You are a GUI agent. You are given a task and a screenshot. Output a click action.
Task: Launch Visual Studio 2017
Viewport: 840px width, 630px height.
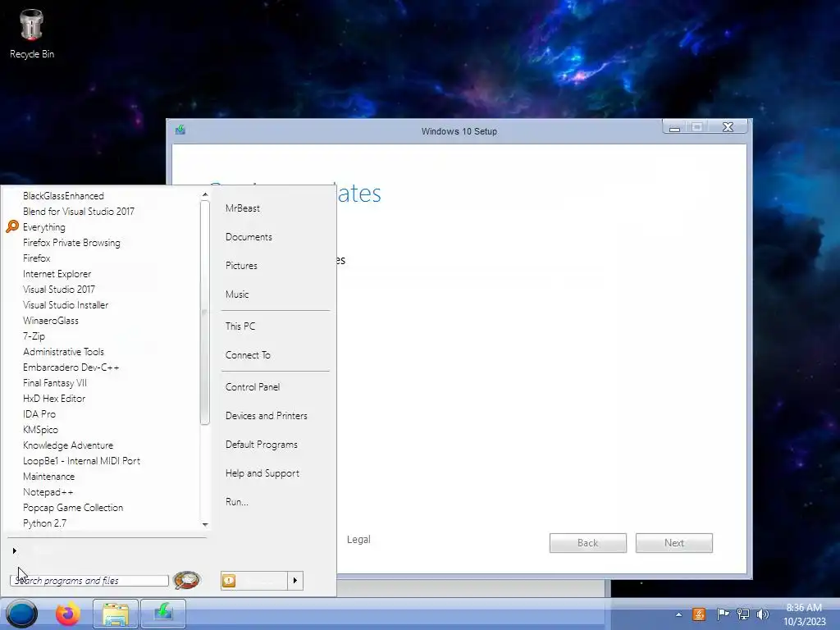[59, 290]
